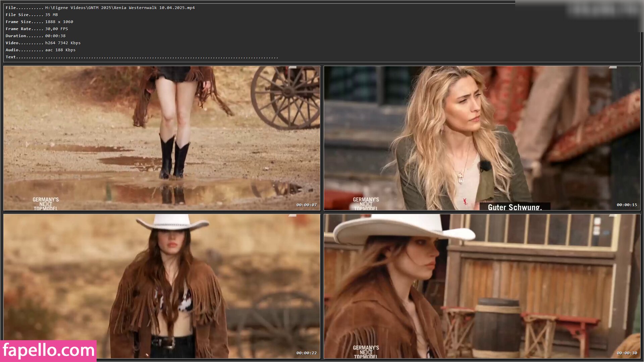Click the thumbnail frame at 00:00:22

coord(162,286)
